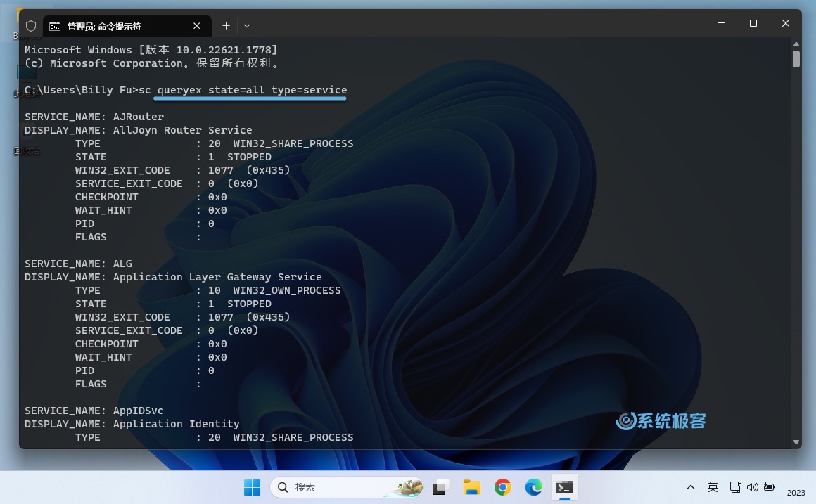Screen dimensions: 816x504
Task: Open Task View from the taskbar
Action: [x=440, y=487]
